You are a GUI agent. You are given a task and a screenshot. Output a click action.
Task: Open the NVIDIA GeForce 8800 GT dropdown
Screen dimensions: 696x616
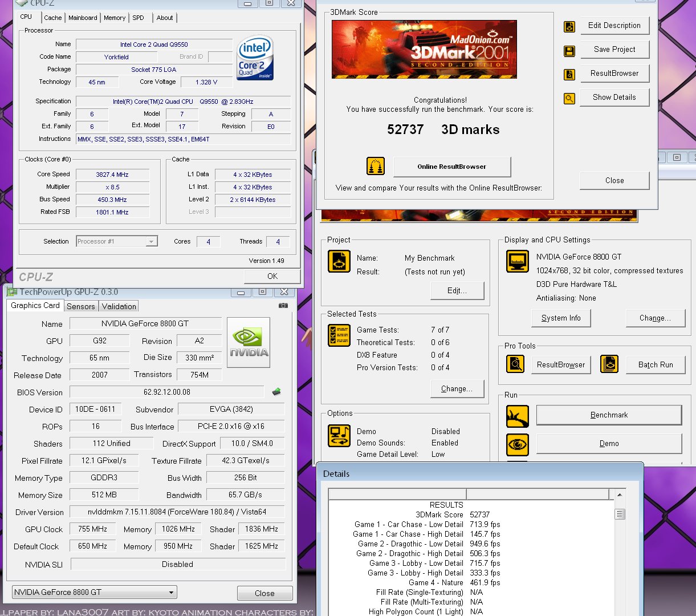[x=95, y=592]
